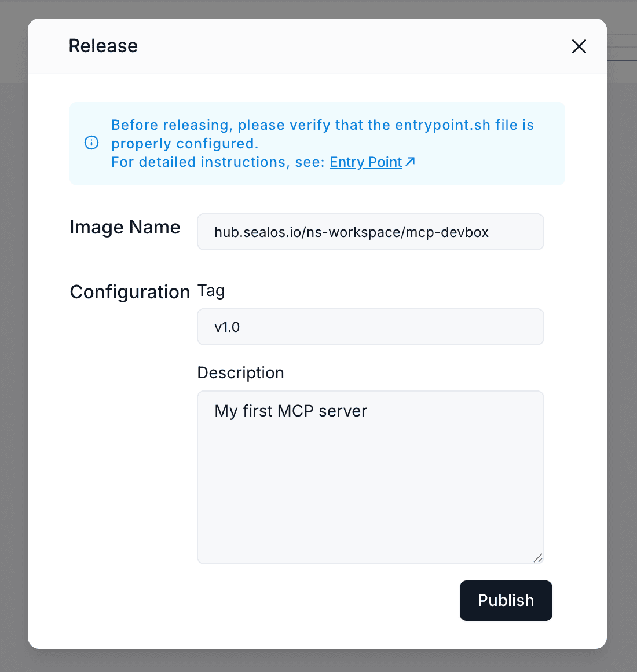The width and height of the screenshot is (637, 672).
Task: Click the blue notice banner about entrypoint.sh
Action: (317, 143)
